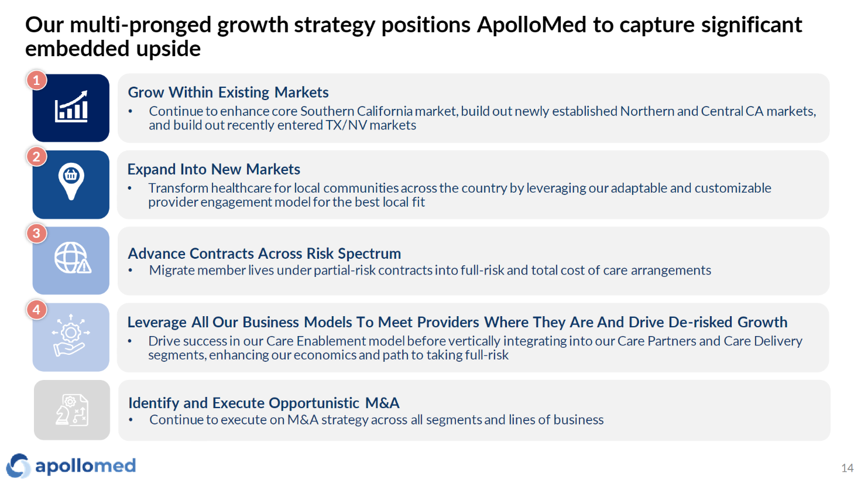The image size is (868, 483).
Task: Click 'Identify and Execute Opportunistic M&A' heading
Action: 264,403
